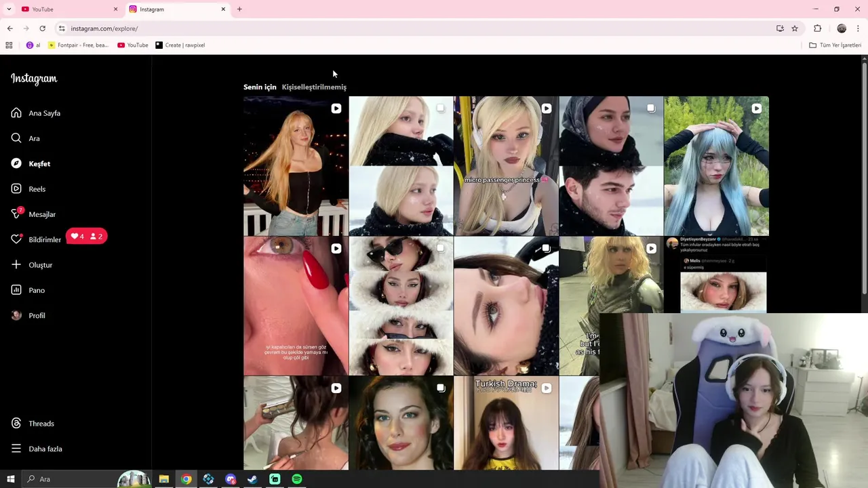This screenshot has width=868, height=488.
Task: Go back to previous page
Action: 9,28
